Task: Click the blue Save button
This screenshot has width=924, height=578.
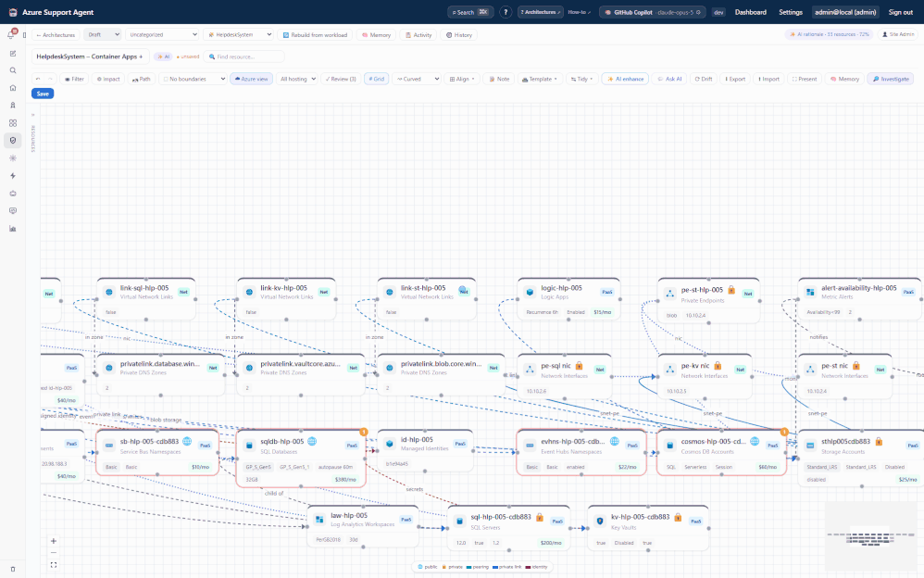Action: point(43,94)
